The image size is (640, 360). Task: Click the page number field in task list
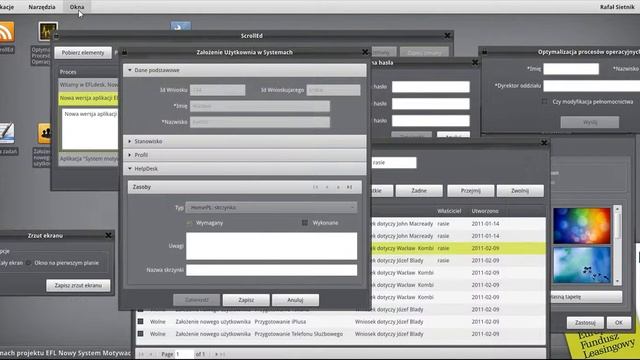[x=184, y=354]
